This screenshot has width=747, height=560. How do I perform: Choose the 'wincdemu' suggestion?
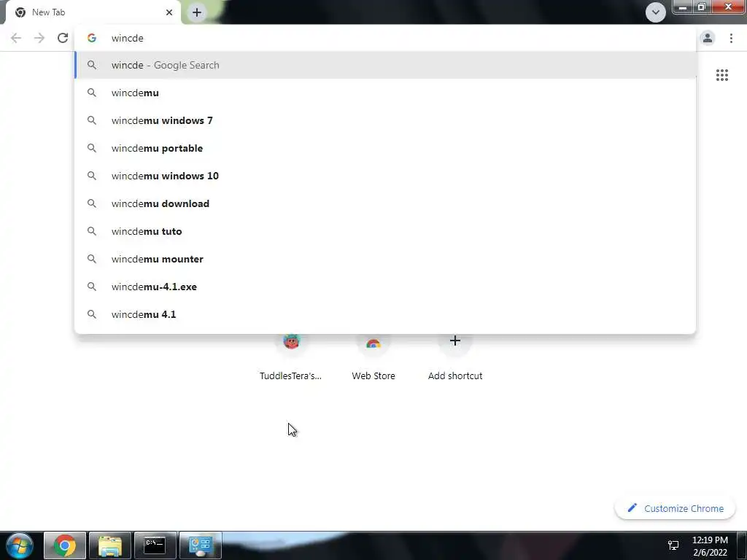[x=385, y=93]
